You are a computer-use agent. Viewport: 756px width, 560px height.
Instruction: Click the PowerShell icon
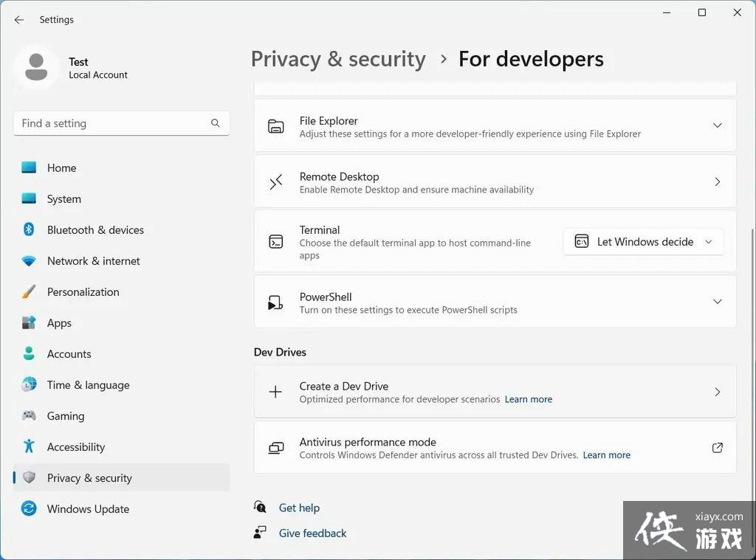tap(275, 301)
